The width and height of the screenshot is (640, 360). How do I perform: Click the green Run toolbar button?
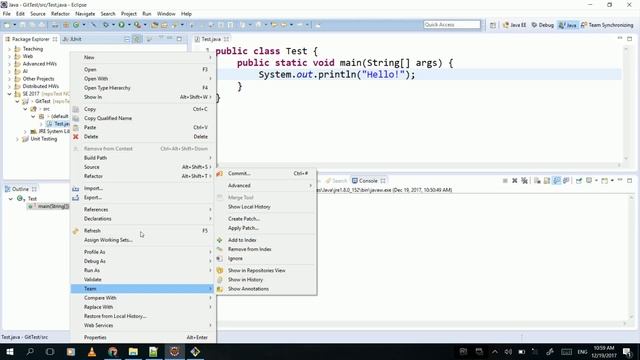(122, 25)
